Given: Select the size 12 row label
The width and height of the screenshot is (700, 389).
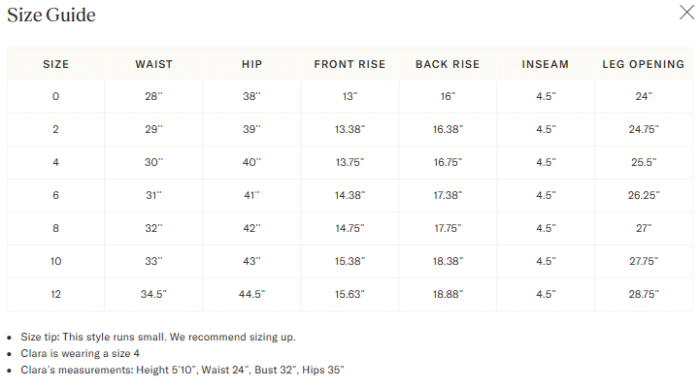Looking at the screenshot, I should click(x=55, y=294).
